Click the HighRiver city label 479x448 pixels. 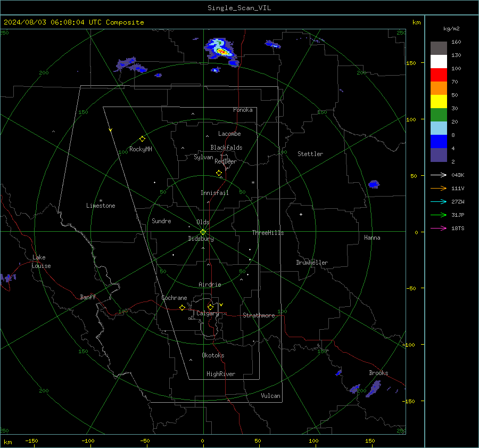tap(221, 374)
